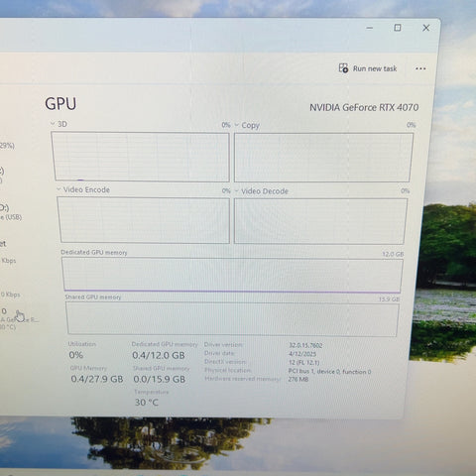Open the 3D engine dropdown

point(53,124)
